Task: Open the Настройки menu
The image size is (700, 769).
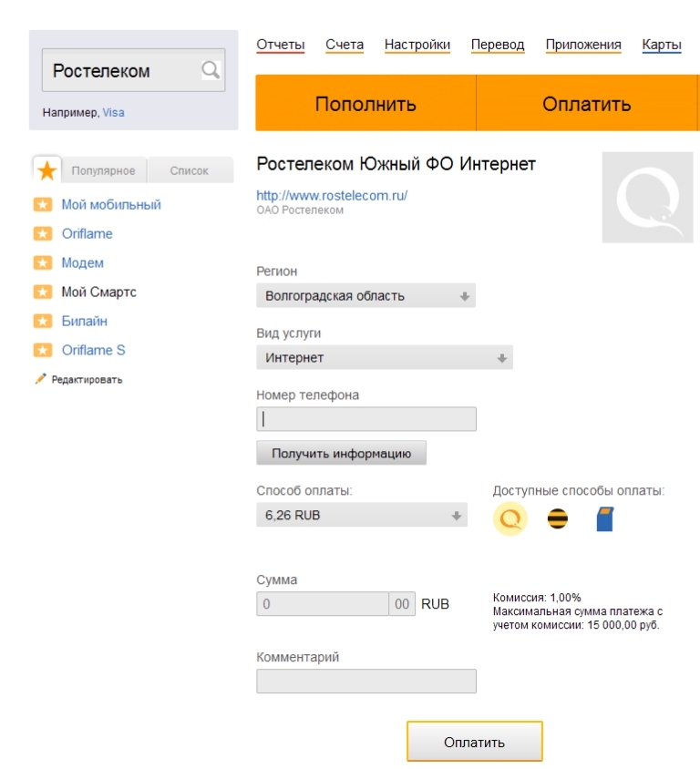Action: tap(417, 45)
